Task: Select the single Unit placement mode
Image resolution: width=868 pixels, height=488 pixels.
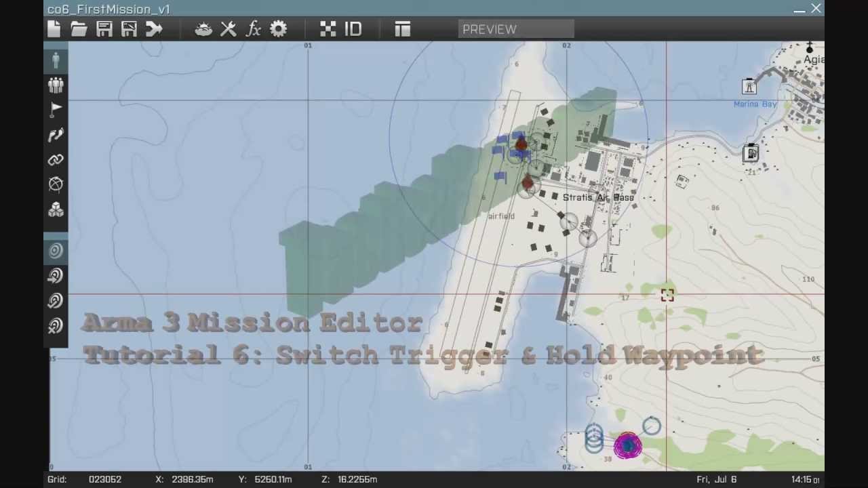Action: click(x=56, y=60)
